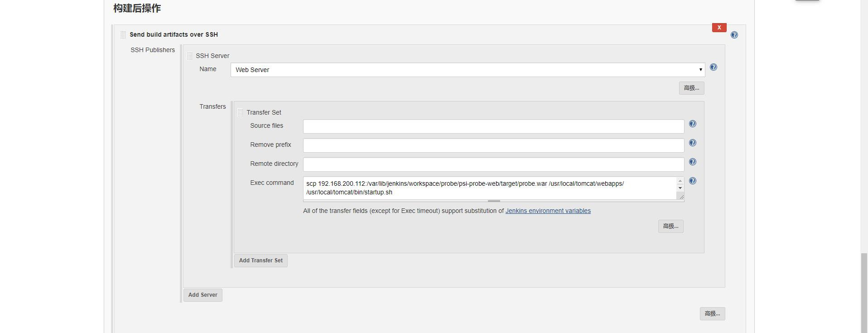Expand advanced options below SSH Server name
The height and width of the screenshot is (333, 868).
coord(691,88)
